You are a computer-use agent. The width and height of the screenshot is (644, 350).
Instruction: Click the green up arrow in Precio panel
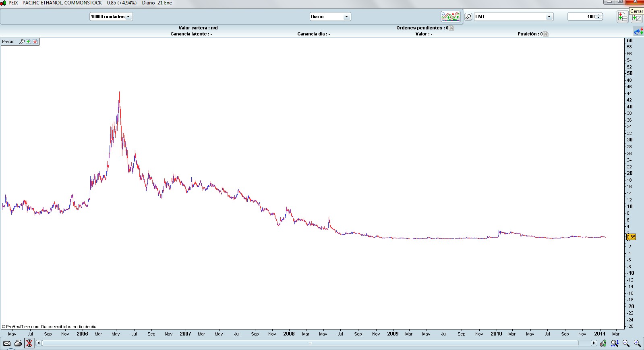tap(29, 41)
